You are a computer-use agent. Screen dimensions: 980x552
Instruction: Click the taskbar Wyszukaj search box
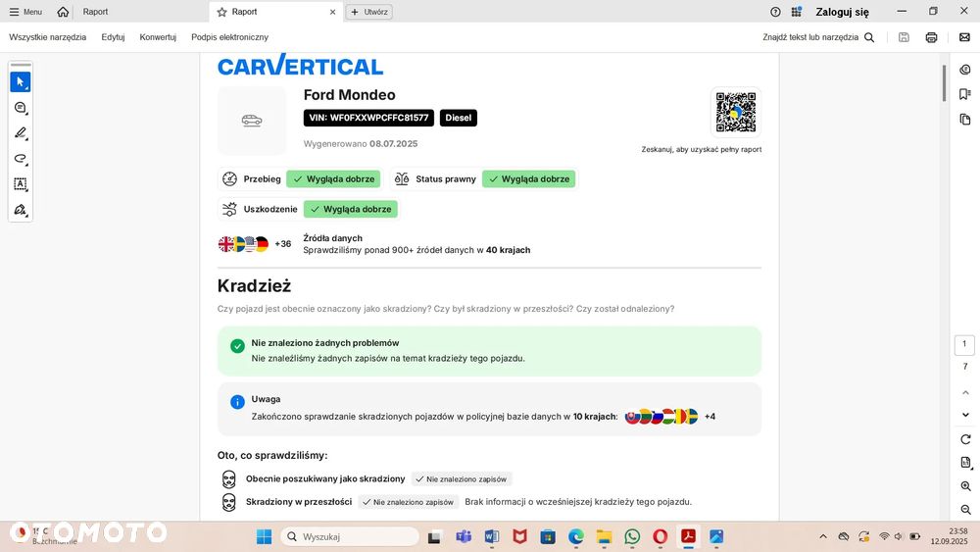click(350, 537)
